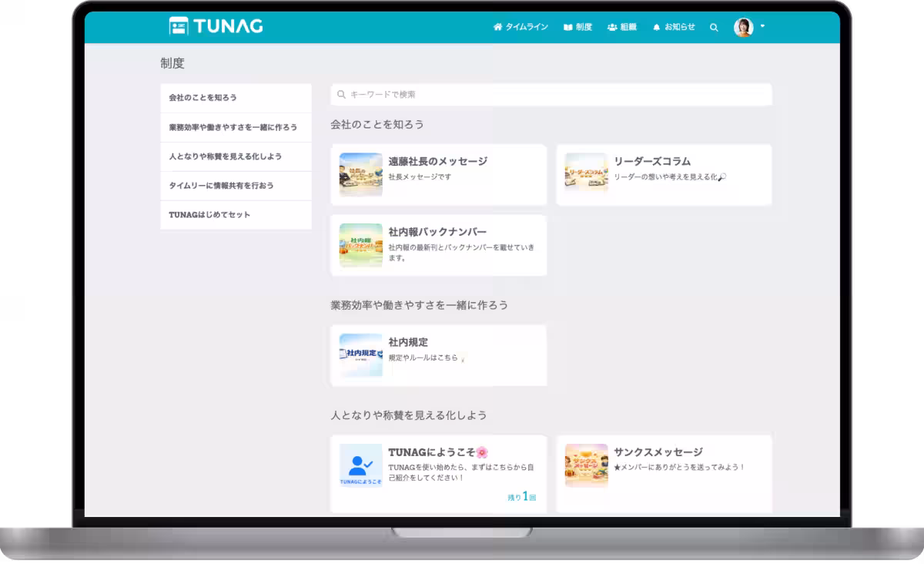
Task: Select TUNAGはじめてセット in sidebar
Action: tap(236, 215)
